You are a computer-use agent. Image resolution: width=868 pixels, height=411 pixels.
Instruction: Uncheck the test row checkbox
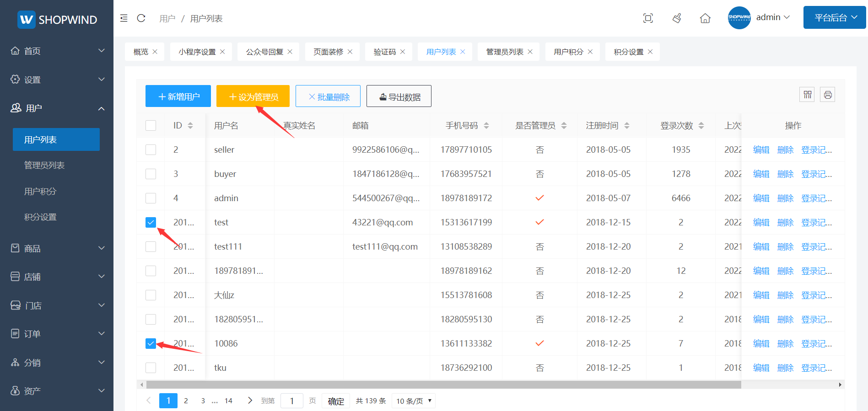(151, 222)
